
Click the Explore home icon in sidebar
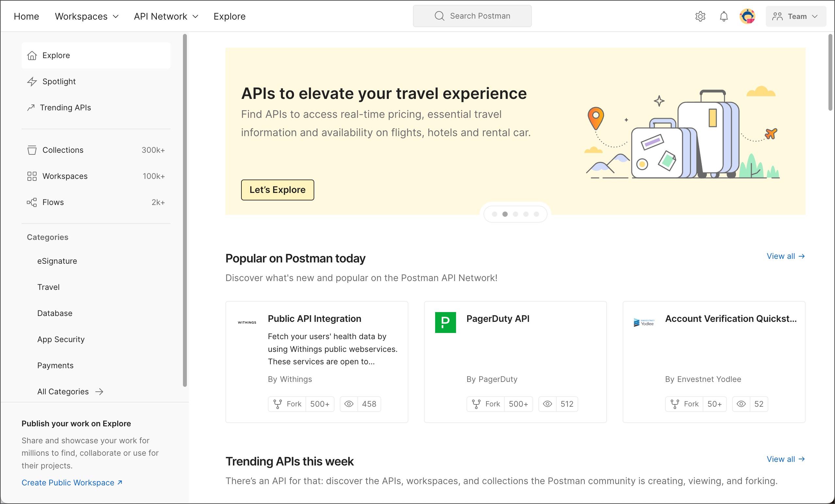click(32, 55)
